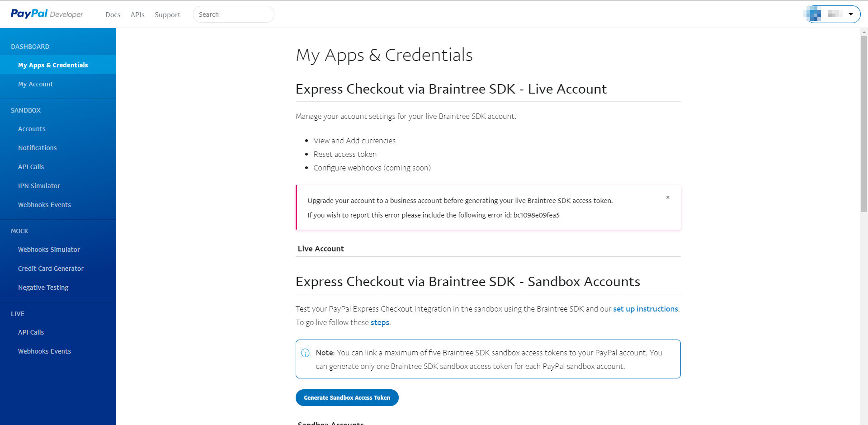
Task: Open the Webhooks Simulator under Mock
Action: [49, 250]
